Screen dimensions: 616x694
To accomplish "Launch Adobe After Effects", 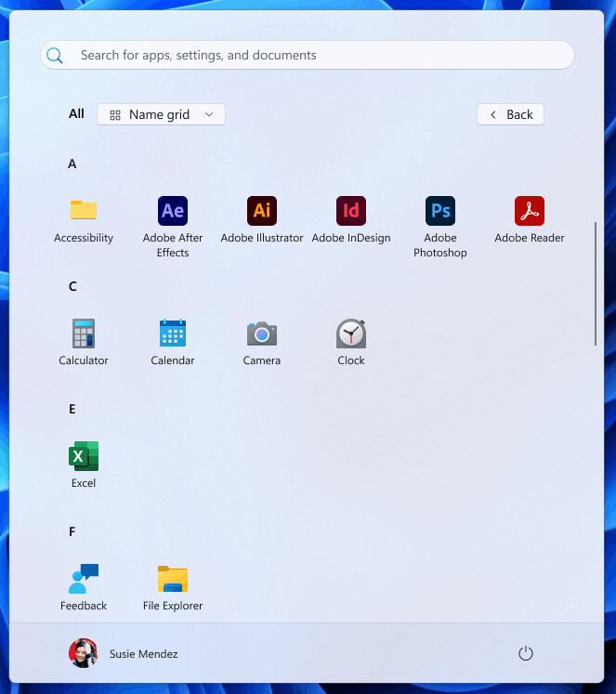I will (x=173, y=227).
